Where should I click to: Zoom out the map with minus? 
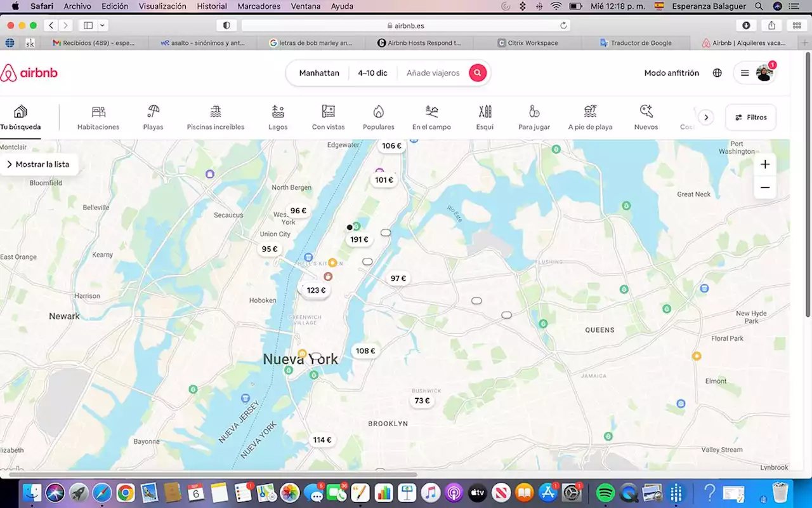[x=765, y=187]
